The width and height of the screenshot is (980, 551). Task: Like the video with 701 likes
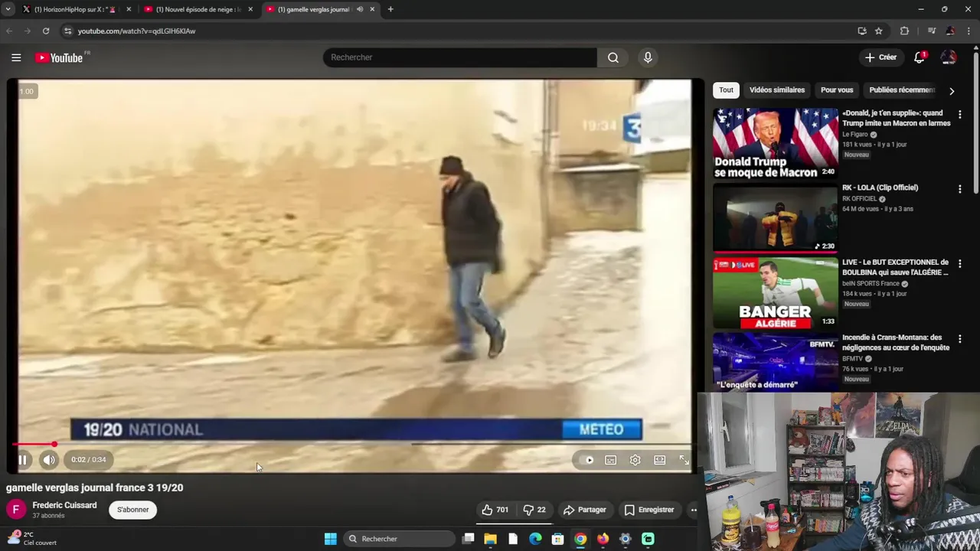pyautogui.click(x=495, y=510)
